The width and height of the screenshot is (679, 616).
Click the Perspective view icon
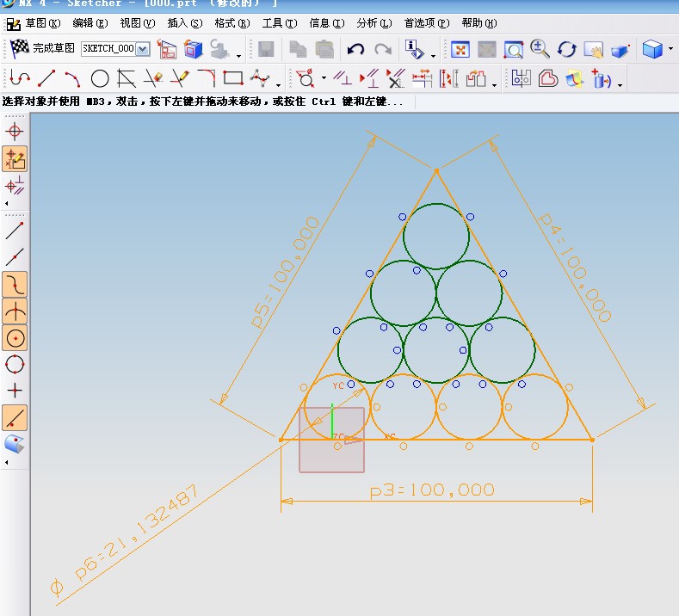[x=620, y=50]
